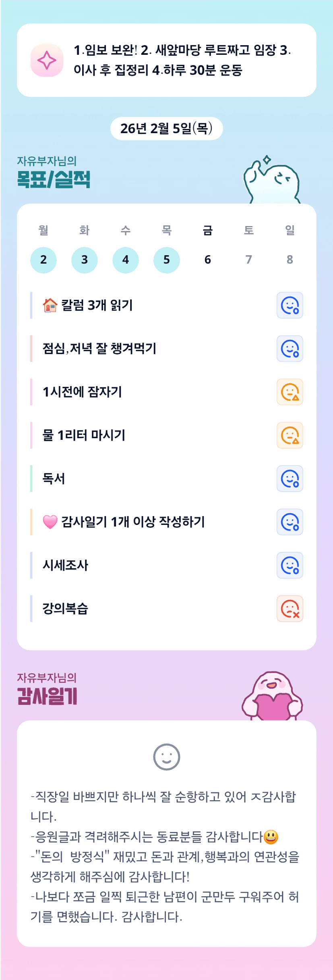This screenshot has width=333, height=980.
Task: Select Tuesday the 3rd in week row
Action: 85,260
